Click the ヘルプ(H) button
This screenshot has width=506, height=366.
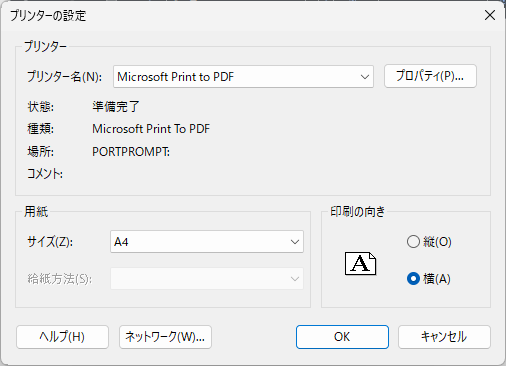62,337
